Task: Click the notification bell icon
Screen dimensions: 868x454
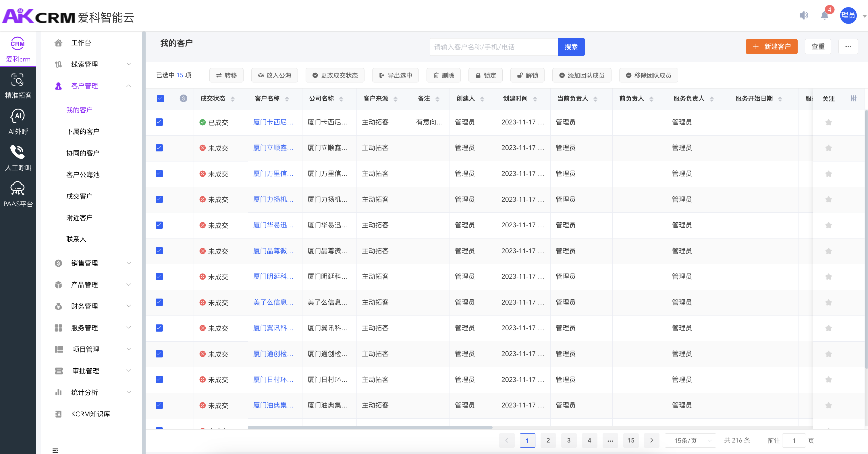Action: click(x=824, y=16)
